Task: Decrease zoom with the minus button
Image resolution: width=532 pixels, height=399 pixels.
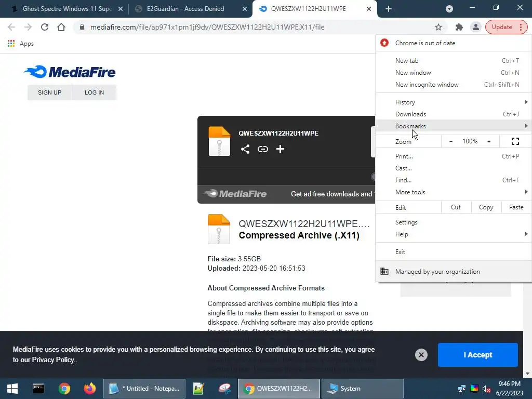Action: 450,141
